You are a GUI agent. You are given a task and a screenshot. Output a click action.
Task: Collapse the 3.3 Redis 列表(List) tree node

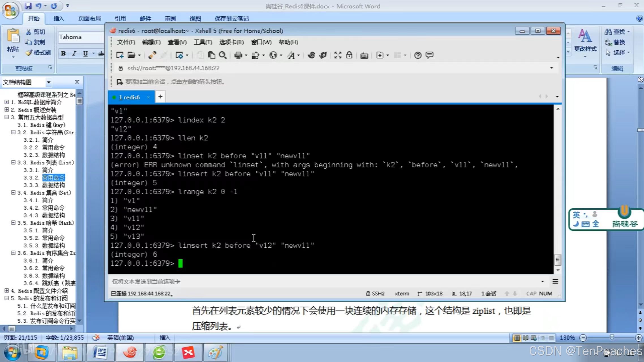(13, 162)
